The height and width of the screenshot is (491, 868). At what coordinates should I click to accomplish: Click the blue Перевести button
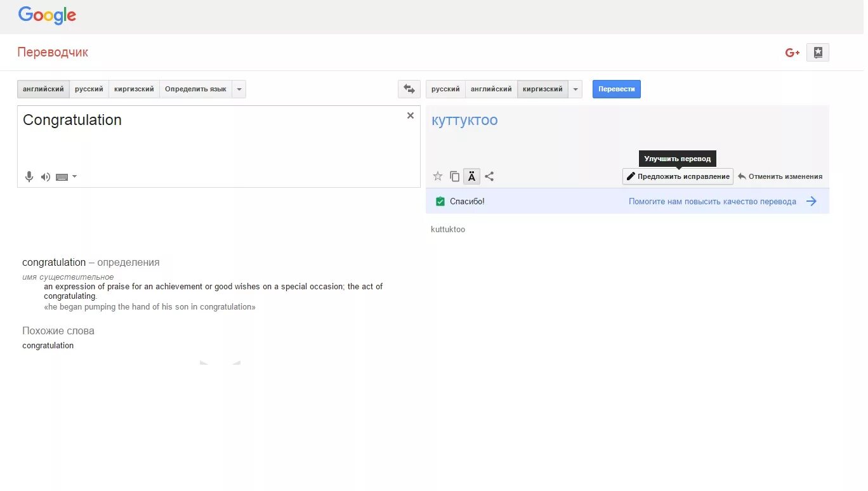click(x=617, y=89)
